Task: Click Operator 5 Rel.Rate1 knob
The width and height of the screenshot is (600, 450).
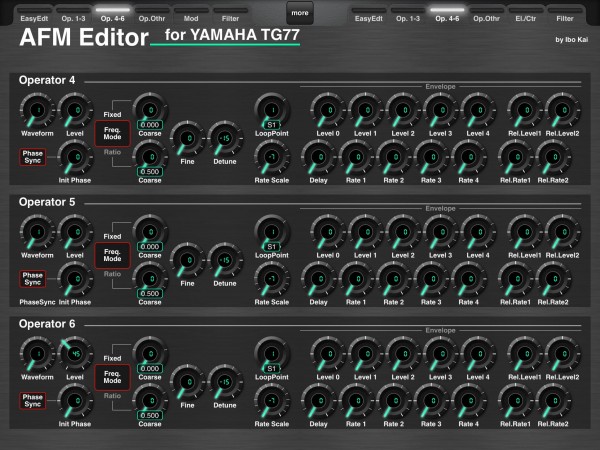Action: click(516, 279)
